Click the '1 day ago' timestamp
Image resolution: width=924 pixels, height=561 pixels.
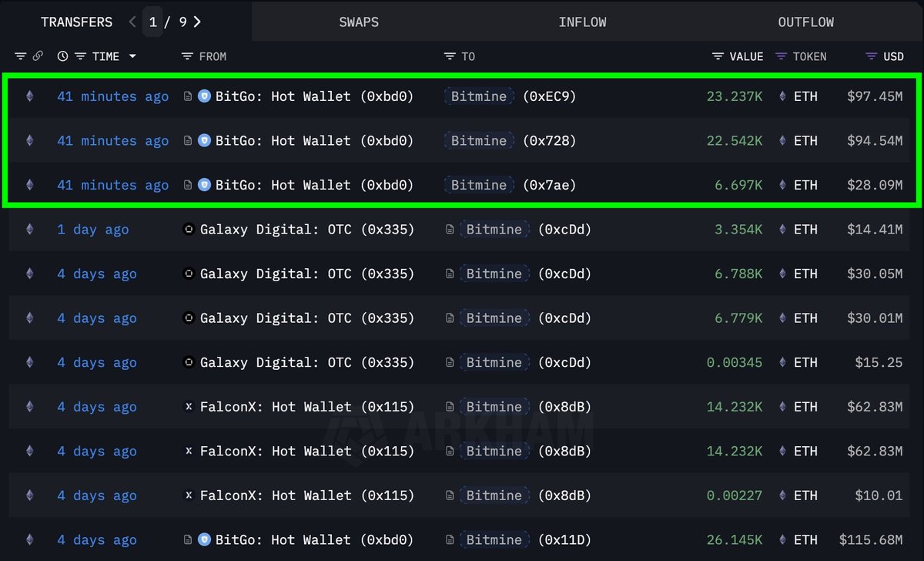click(93, 230)
